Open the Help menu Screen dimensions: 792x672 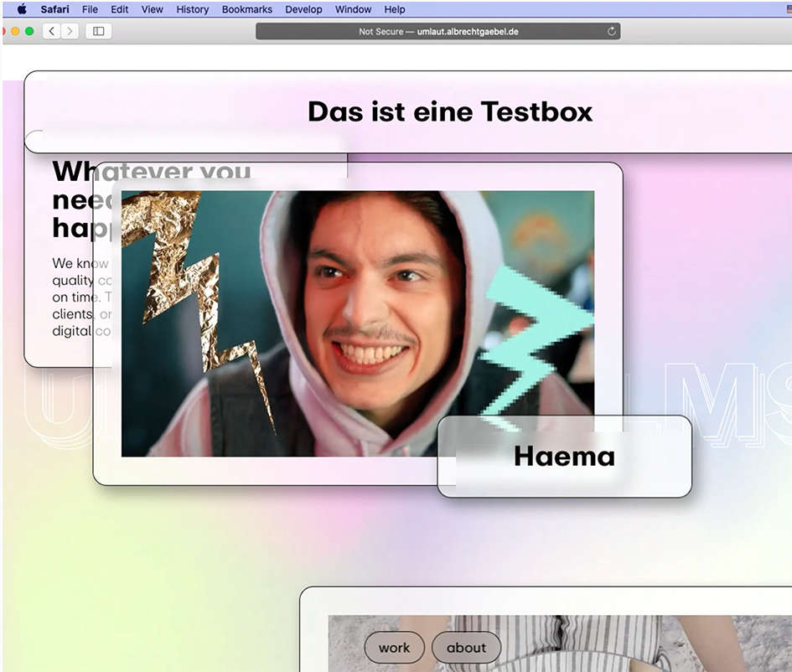pos(395,9)
